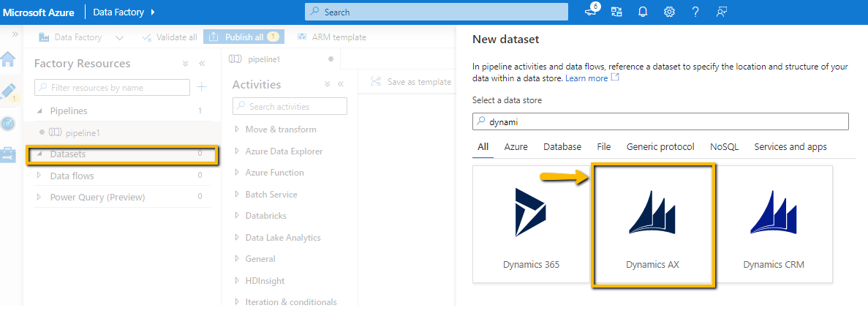Click the Save as template icon

tap(376, 81)
